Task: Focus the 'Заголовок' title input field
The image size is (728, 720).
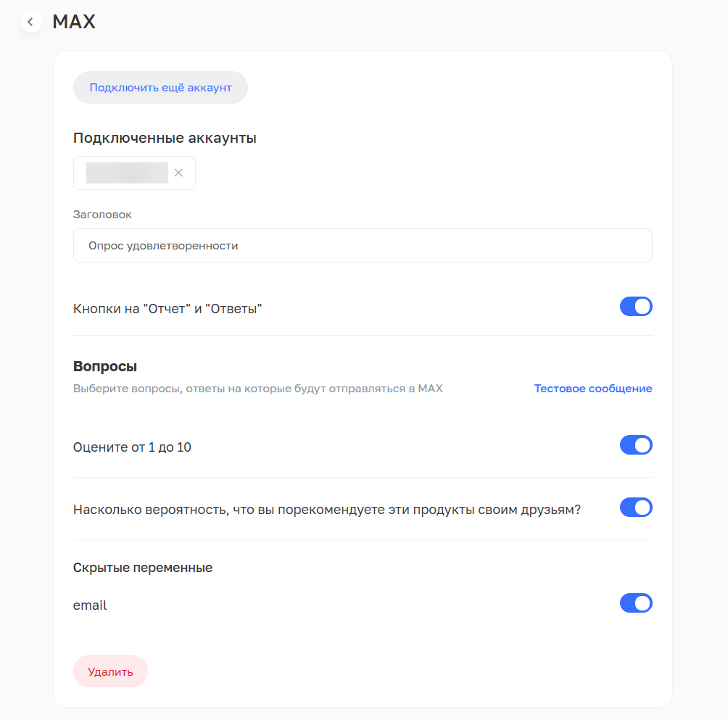Action: click(363, 246)
